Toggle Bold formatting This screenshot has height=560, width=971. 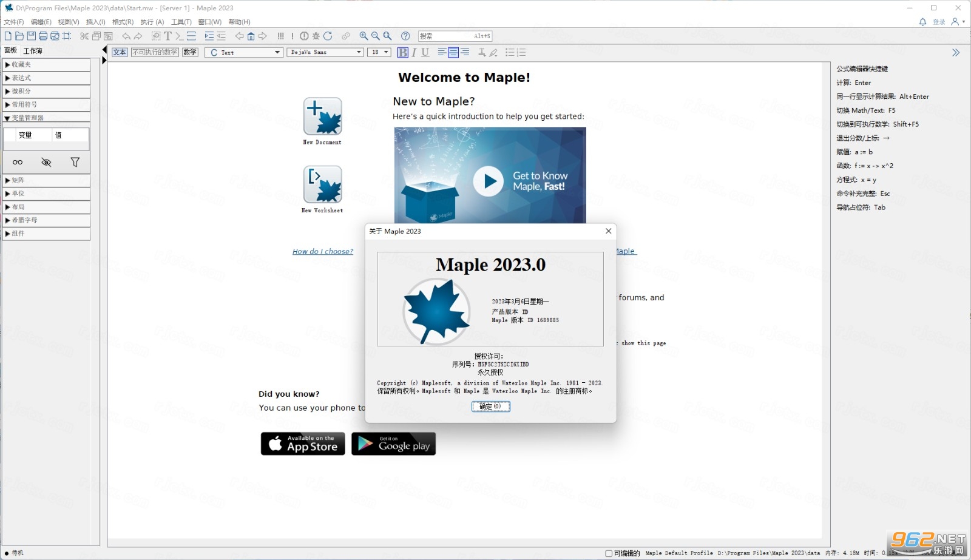point(403,53)
